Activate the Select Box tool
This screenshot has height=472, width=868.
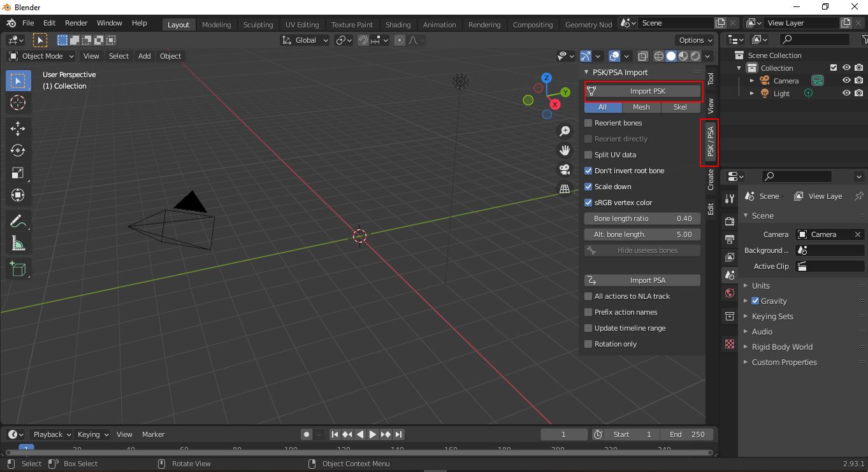[x=18, y=80]
